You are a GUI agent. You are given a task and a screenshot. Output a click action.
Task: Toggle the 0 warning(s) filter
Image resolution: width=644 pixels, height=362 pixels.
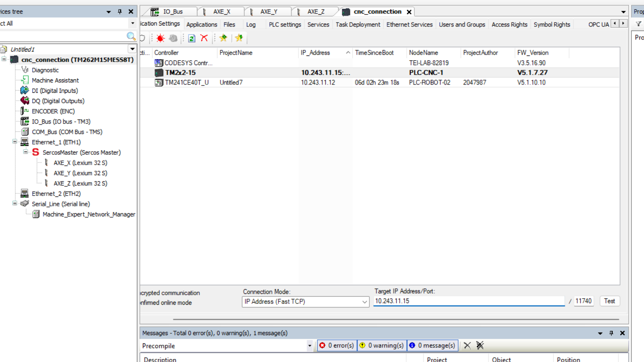tap(382, 346)
